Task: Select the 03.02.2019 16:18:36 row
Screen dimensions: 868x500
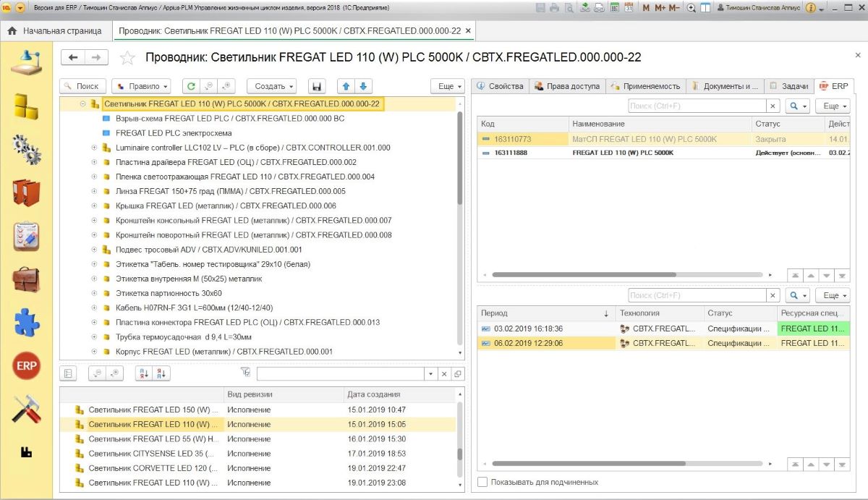Action: click(663, 329)
